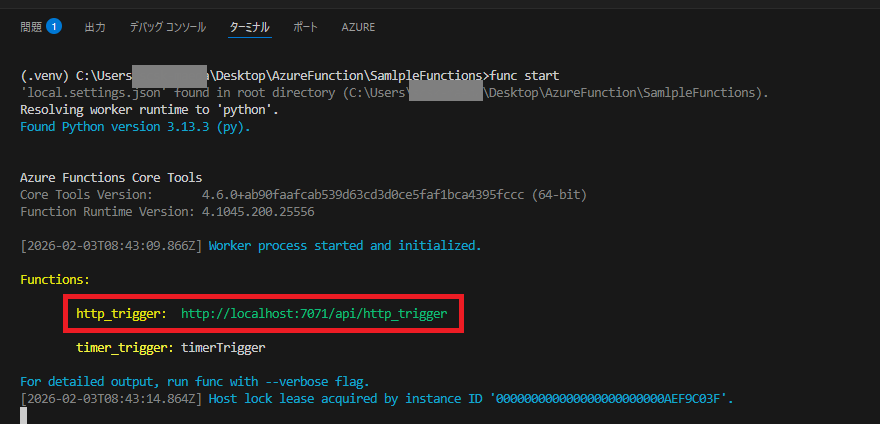
Task: Click the Worker process started log line
Action: point(345,245)
